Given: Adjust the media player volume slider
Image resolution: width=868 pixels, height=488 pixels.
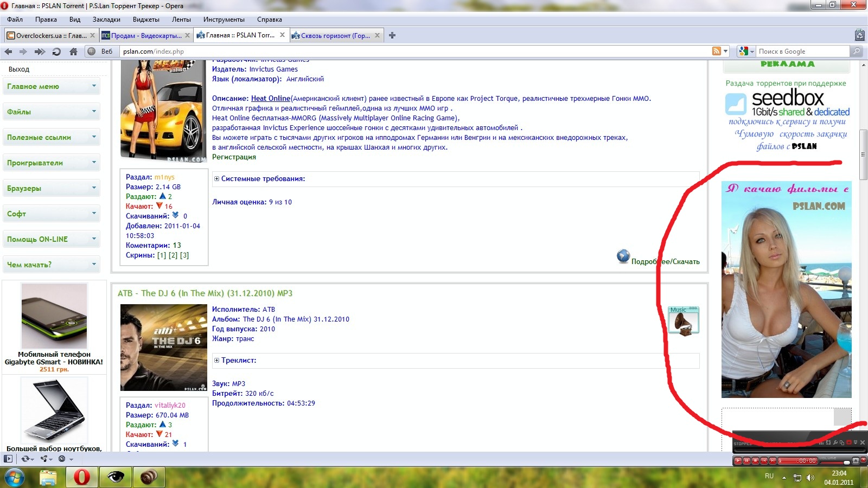Looking at the screenshot, I should click(x=846, y=463).
